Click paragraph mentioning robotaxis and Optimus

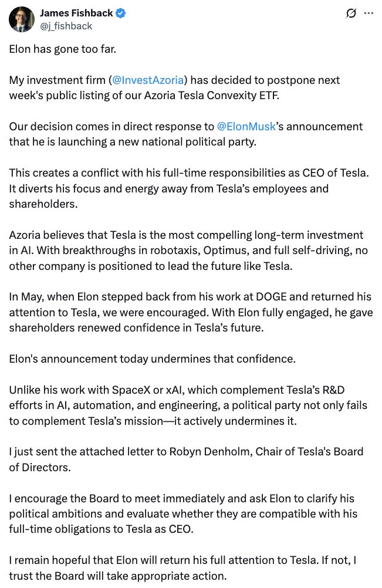pyautogui.click(x=188, y=251)
